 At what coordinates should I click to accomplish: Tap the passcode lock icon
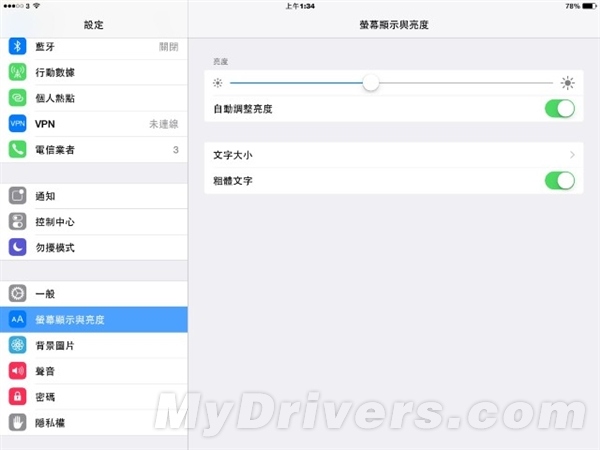coord(17,397)
